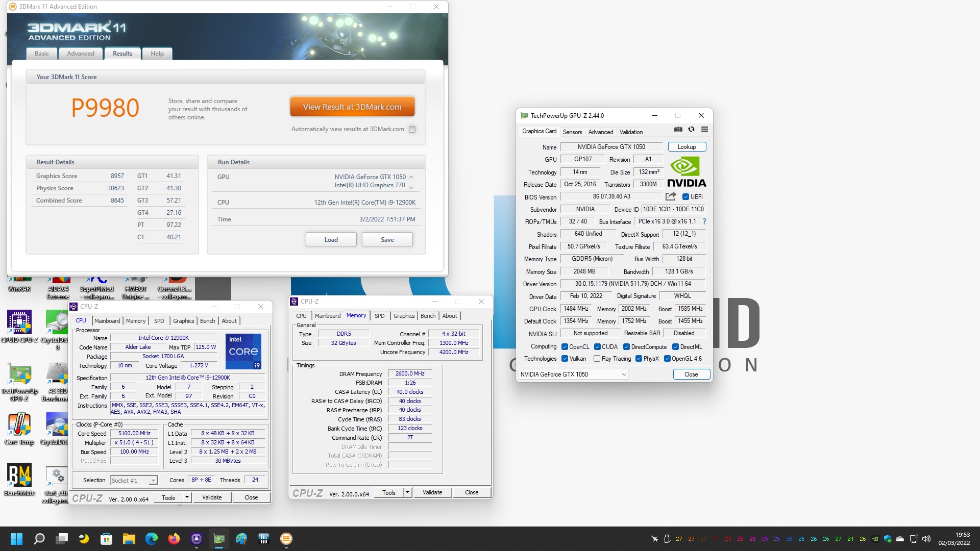Click the Save button in Run Details

[x=387, y=240]
